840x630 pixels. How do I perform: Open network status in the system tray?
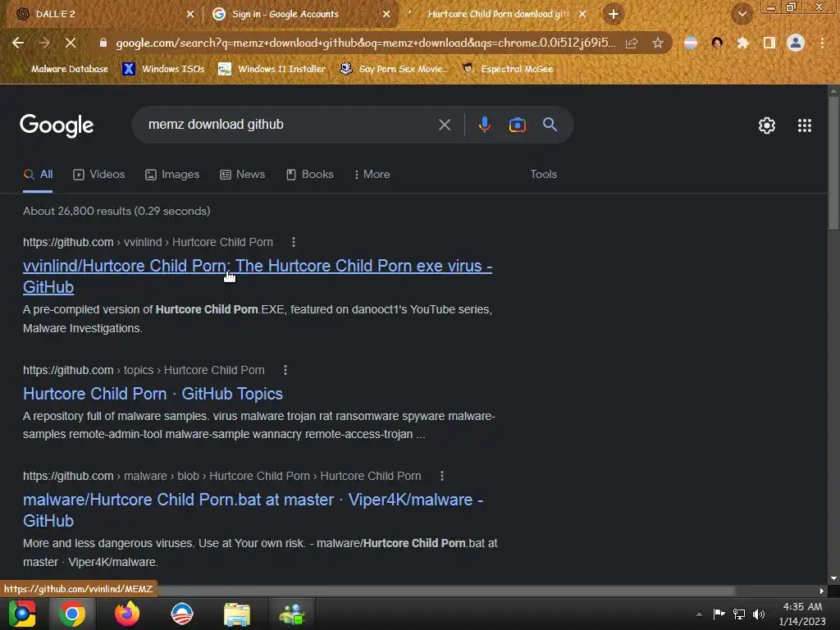tap(739, 614)
